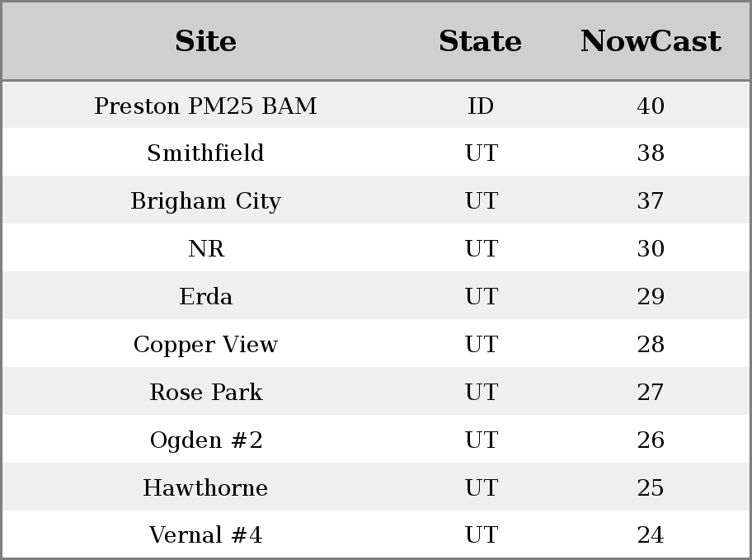Select NowCast value 30
752x560 pixels.
coord(651,249)
